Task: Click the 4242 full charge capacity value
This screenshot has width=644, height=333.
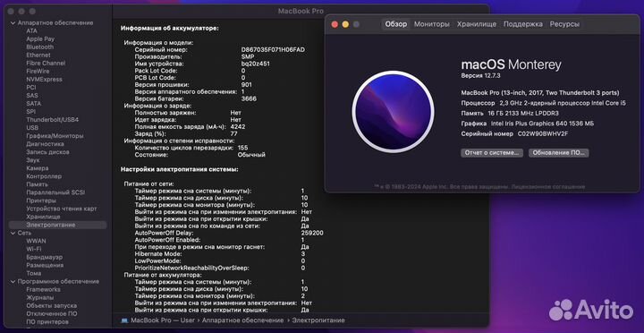Action: click(x=238, y=126)
